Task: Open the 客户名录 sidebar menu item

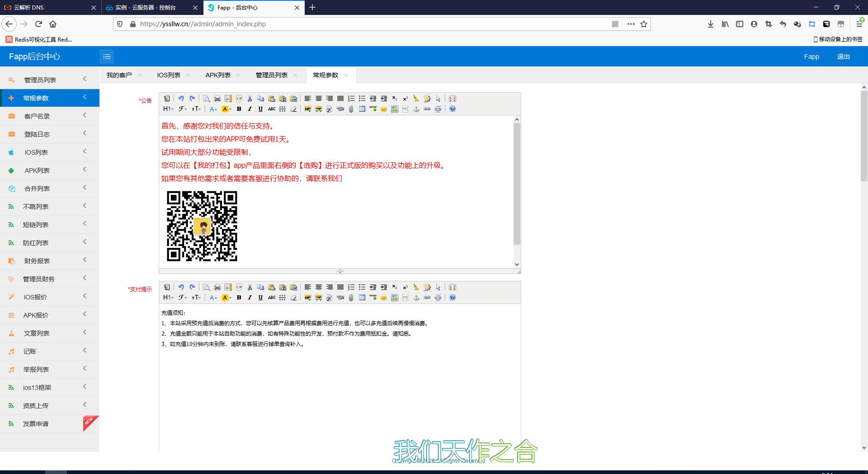Action: coord(50,116)
